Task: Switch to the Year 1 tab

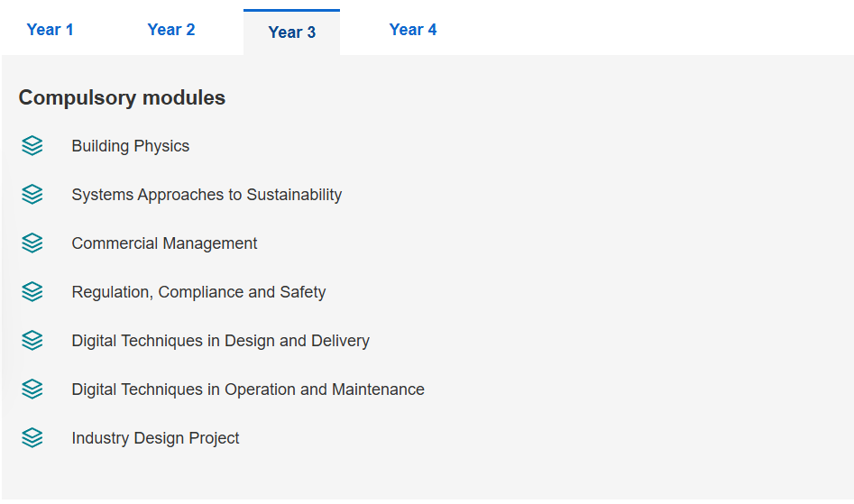Action: coord(51,30)
